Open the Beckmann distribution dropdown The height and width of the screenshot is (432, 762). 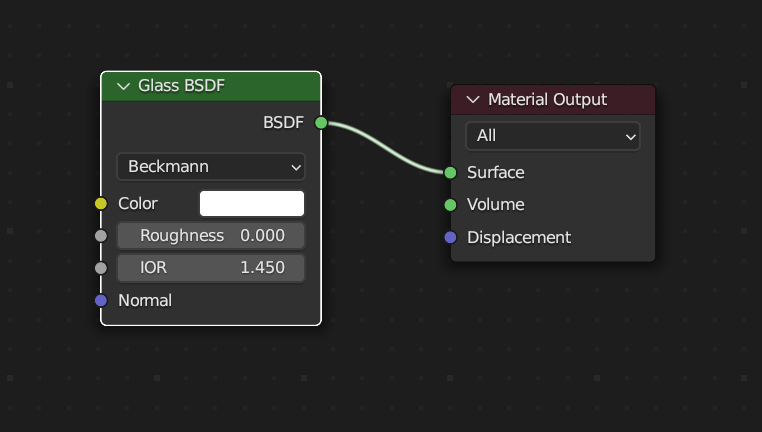[211, 166]
